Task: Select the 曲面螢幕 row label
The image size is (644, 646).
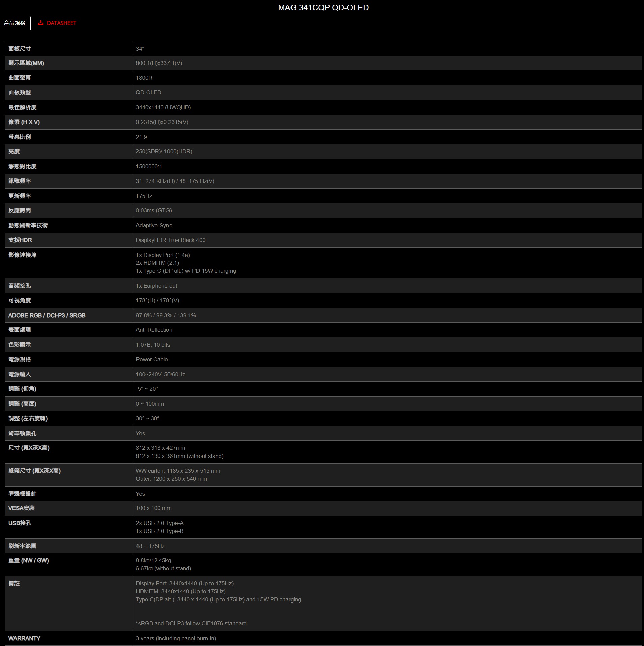Action: coord(20,78)
